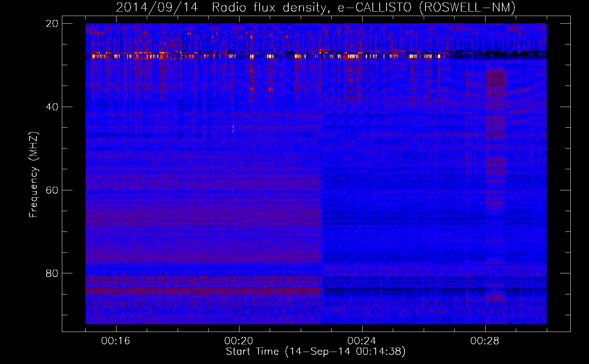Image resolution: width=589 pixels, height=364 pixels.
Task: Click the frequency tick label "20"
Action: (52, 24)
